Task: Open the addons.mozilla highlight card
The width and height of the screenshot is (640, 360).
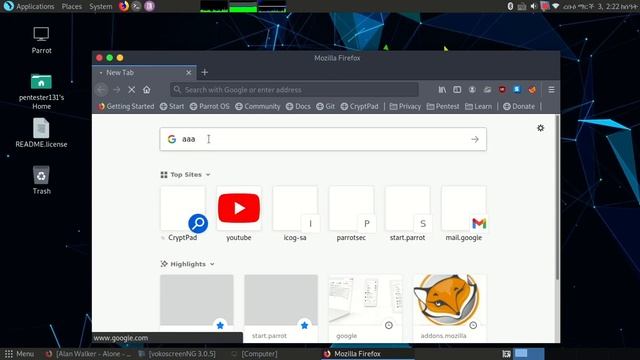Action: pyautogui.click(x=448, y=308)
